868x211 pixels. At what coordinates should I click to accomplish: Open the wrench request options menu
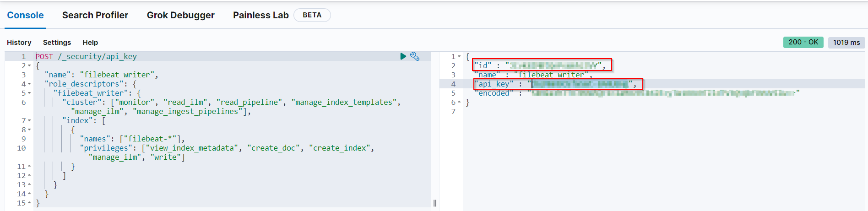click(x=415, y=56)
